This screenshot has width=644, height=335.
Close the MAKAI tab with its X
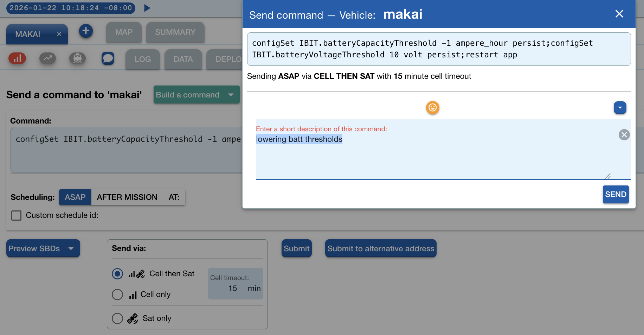click(59, 34)
